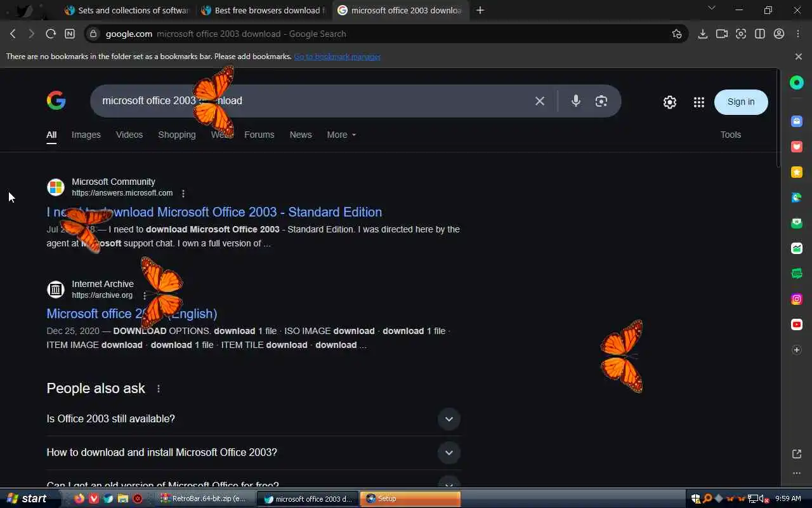The image size is (812, 508).
Task: Switch to Setup taskbar window
Action: coord(410,498)
